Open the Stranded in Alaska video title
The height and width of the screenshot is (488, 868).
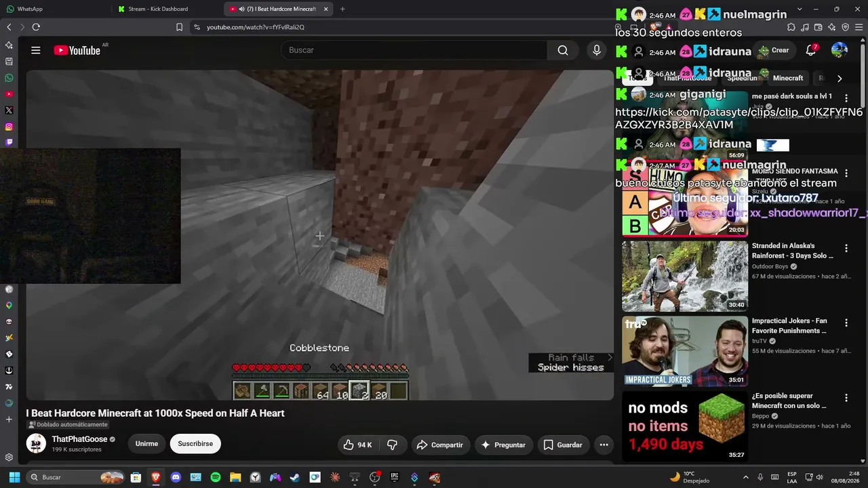[792, 251]
